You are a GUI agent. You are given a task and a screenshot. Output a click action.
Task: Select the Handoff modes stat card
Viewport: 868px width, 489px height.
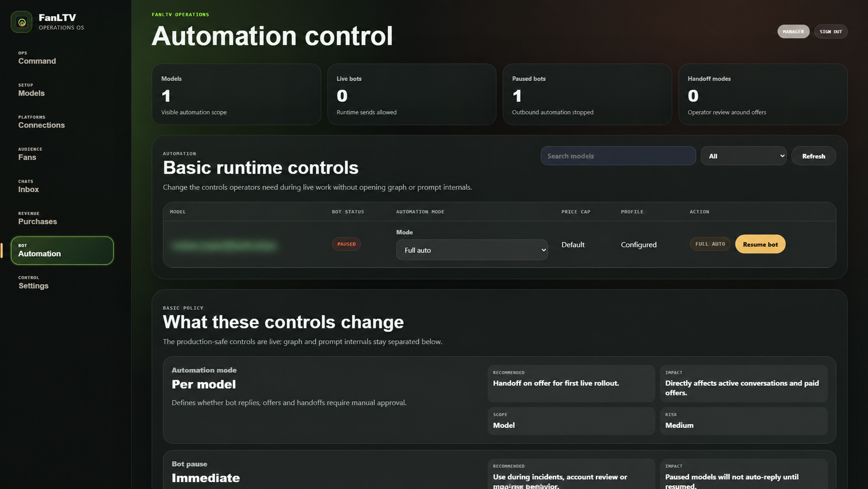pyautogui.click(x=763, y=94)
